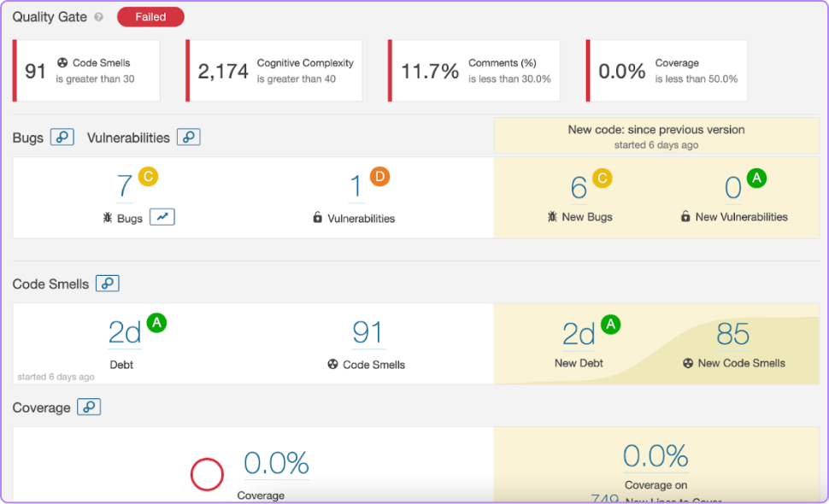Screen dimensions: 829x504
Task: Click the red coverage donut chart
Action: click(x=207, y=474)
